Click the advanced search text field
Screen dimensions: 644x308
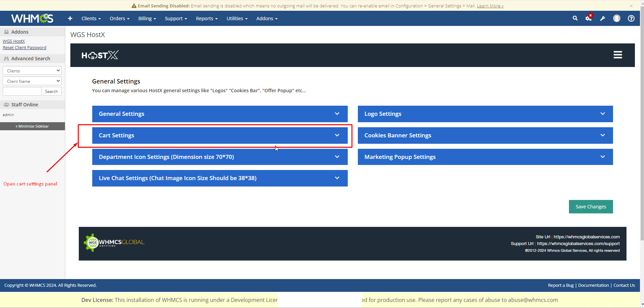pos(22,91)
